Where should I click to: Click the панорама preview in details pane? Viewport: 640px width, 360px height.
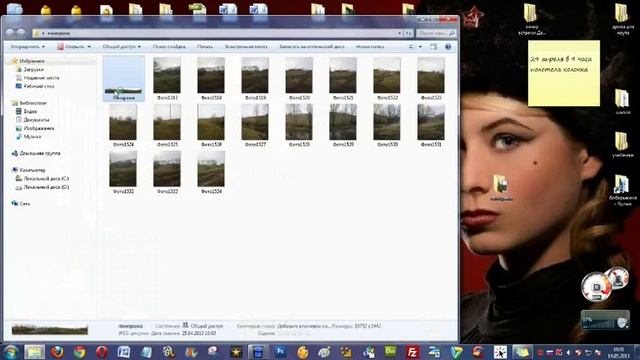tap(50, 329)
